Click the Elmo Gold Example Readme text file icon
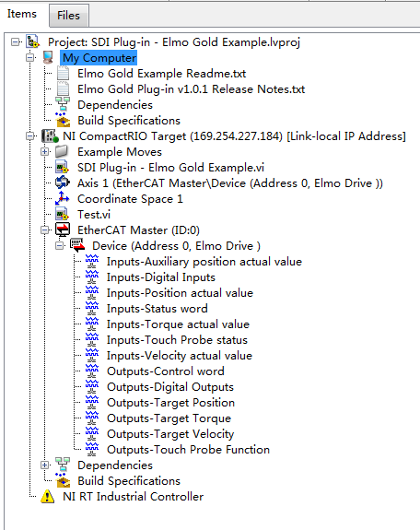Image resolution: width=420 pixels, height=530 pixels. coord(63,74)
